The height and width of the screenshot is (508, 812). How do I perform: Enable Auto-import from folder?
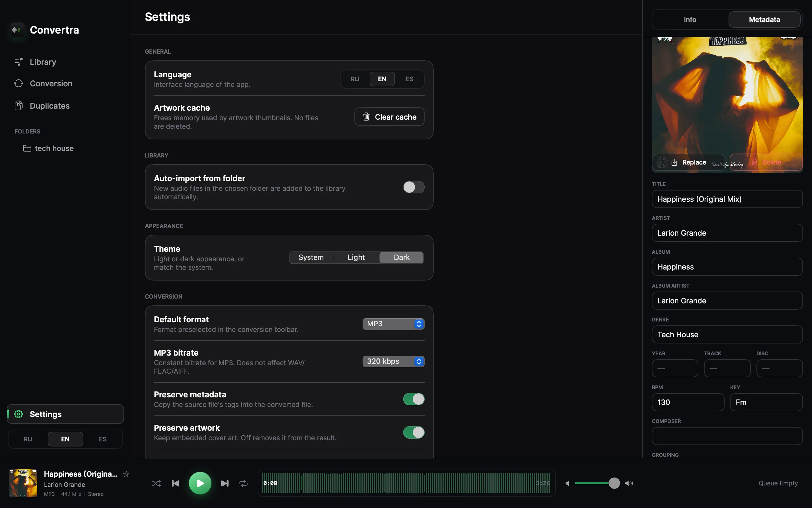(x=414, y=187)
